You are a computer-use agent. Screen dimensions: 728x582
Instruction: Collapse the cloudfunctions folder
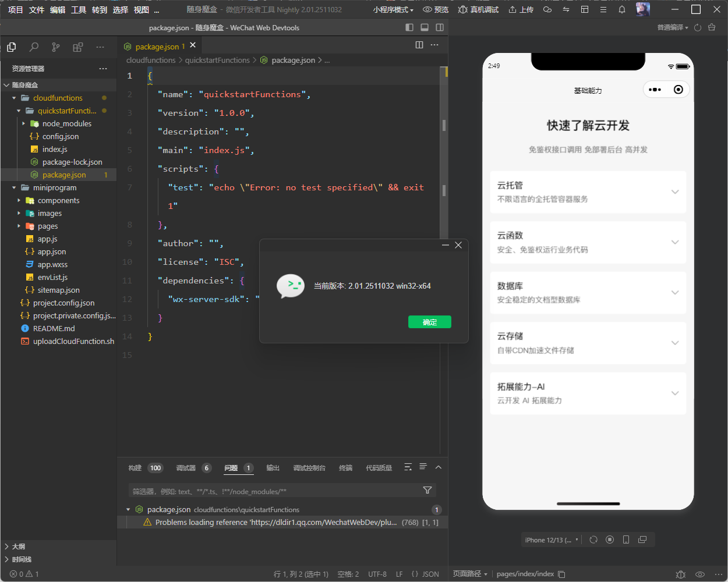[x=58, y=98]
